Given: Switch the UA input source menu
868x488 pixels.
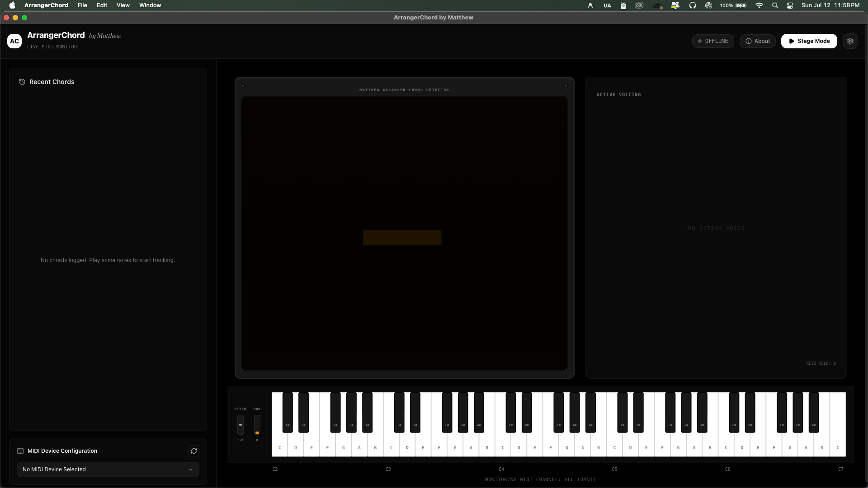Looking at the screenshot, I should pos(608,5).
